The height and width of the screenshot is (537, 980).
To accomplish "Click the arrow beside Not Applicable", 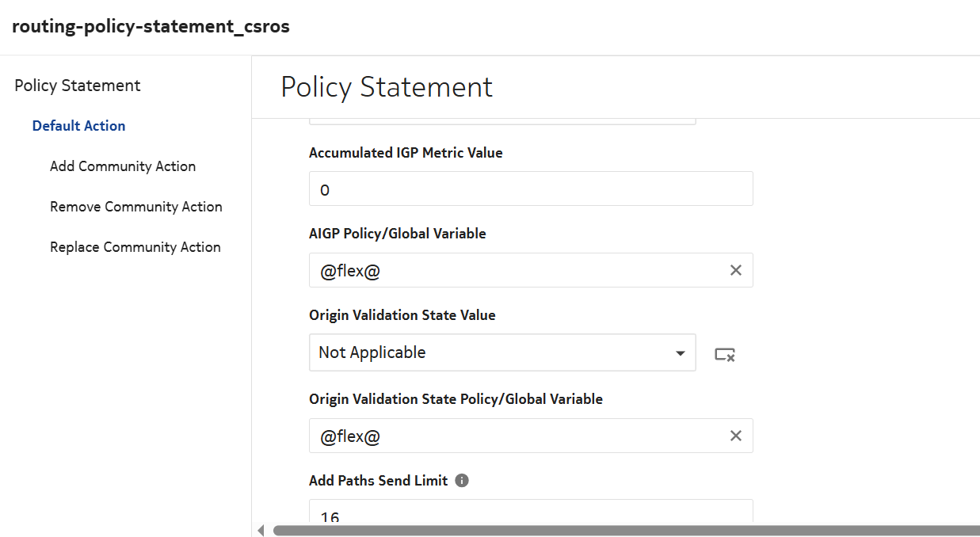I will click(680, 353).
